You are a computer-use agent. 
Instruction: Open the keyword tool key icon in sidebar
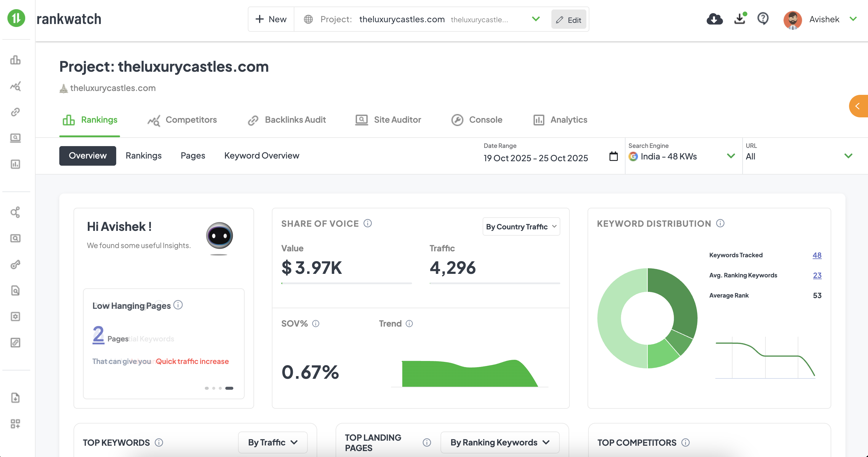coord(16,265)
